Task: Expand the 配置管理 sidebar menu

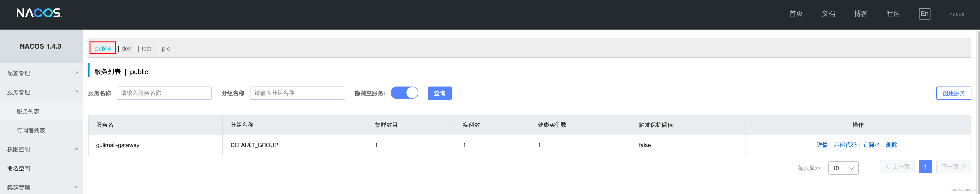Action: point(41,73)
